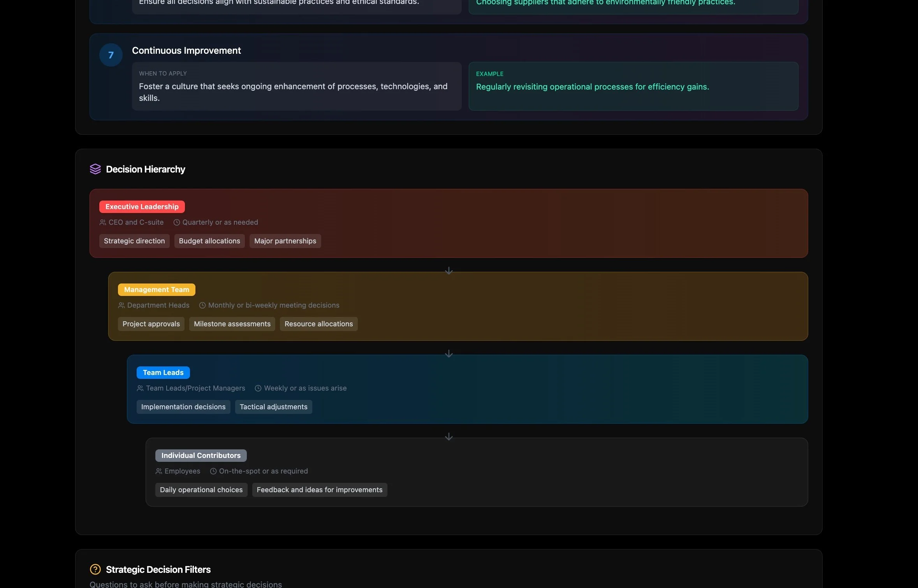Screen dimensions: 918x588
Task: Click the Decision Hierarchy layers icon
Action: click(x=95, y=169)
